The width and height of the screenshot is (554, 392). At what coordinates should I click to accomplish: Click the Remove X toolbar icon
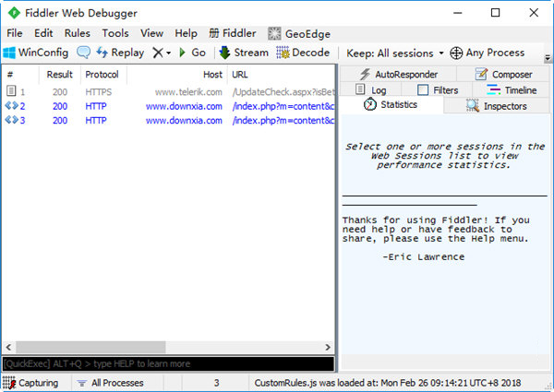158,53
